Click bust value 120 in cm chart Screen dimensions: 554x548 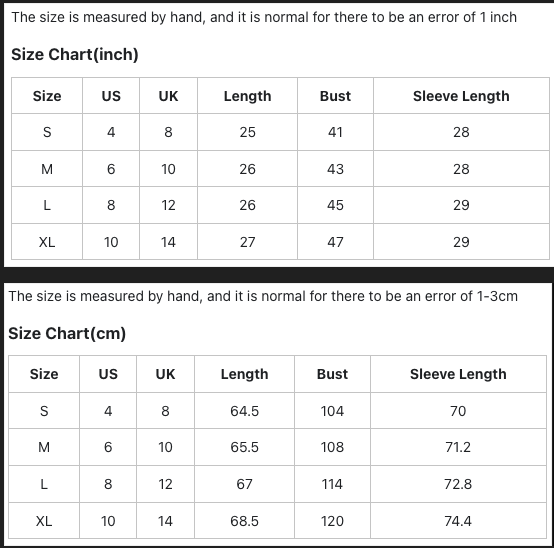click(332, 521)
